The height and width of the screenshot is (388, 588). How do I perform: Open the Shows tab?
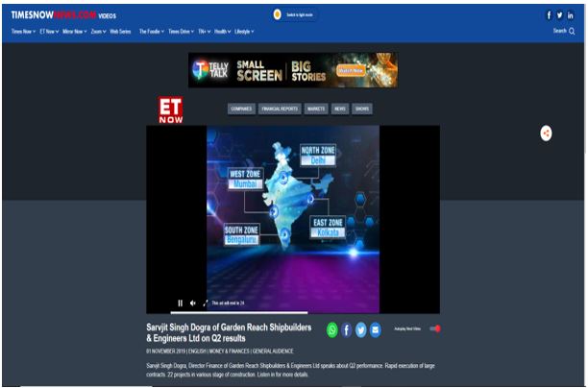(362, 109)
